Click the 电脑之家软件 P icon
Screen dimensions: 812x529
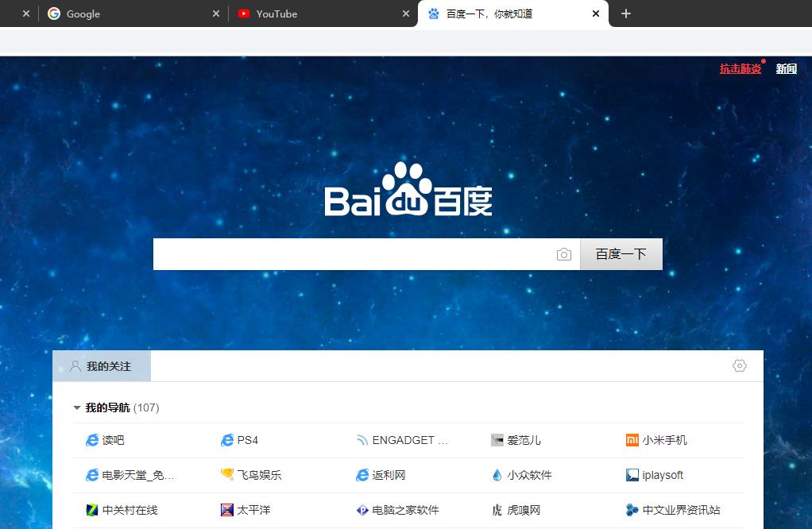362,511
